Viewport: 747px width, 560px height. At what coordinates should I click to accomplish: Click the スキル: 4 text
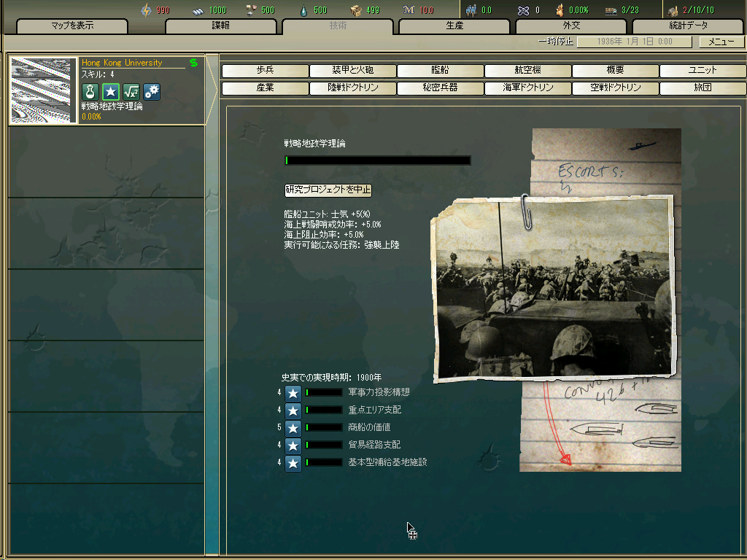[98, 74]
